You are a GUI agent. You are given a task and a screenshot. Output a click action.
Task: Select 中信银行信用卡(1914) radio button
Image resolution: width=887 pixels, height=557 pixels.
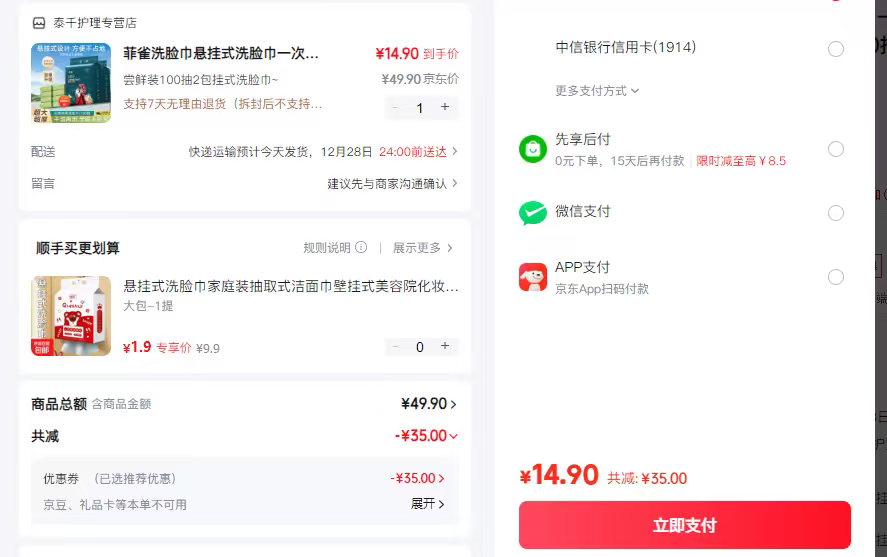[836, 49]
